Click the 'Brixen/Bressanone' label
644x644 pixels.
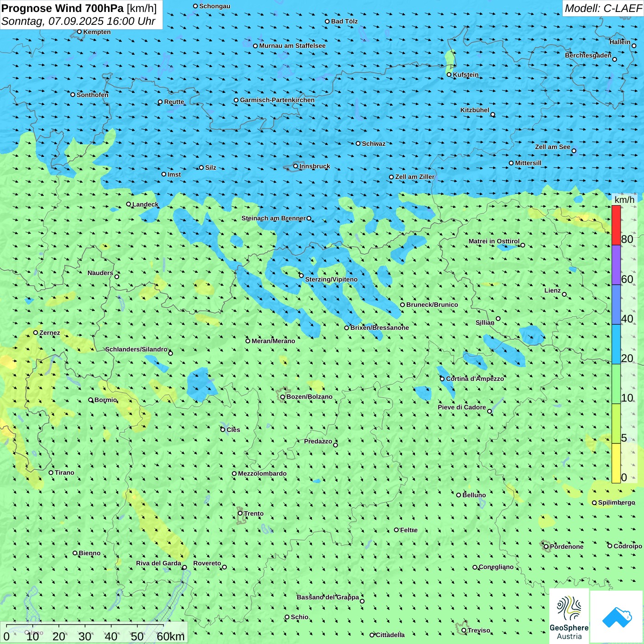coord(379,328)
